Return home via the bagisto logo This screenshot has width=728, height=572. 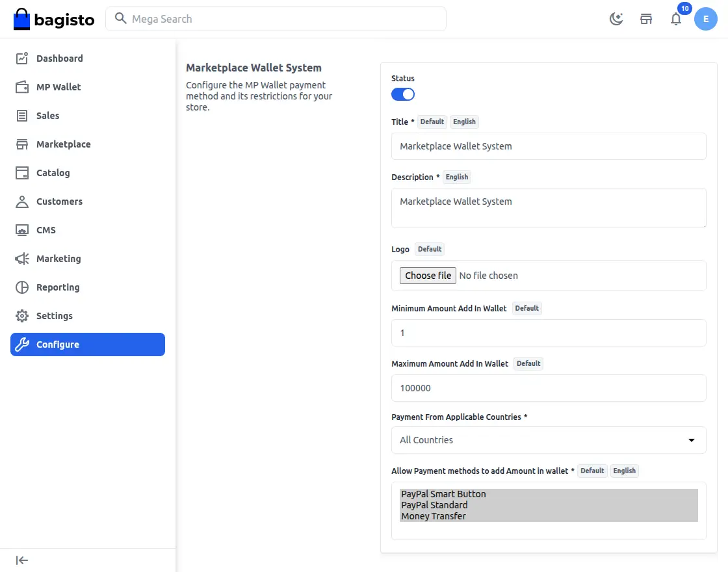54,19
